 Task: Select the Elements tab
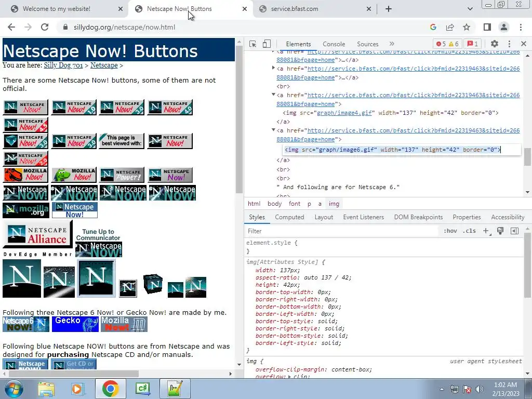pos(298,44)
